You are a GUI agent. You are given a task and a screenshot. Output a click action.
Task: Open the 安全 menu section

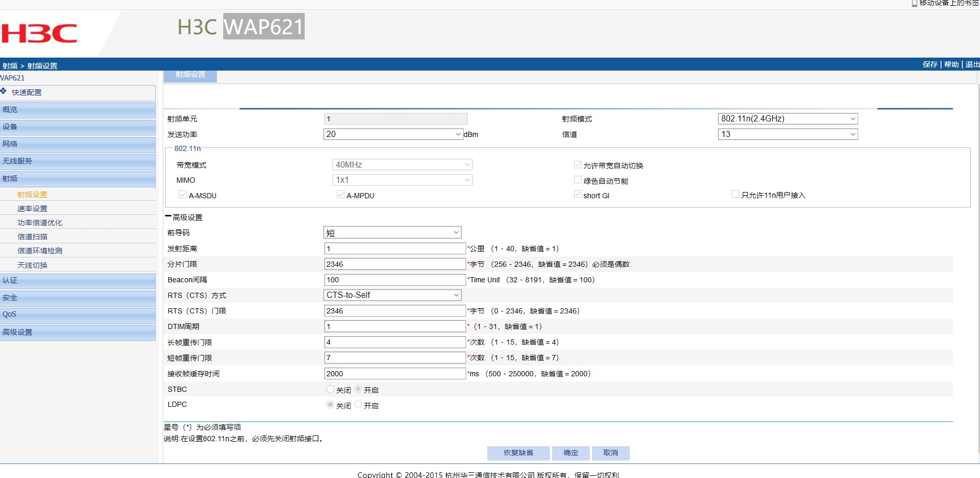78,297
